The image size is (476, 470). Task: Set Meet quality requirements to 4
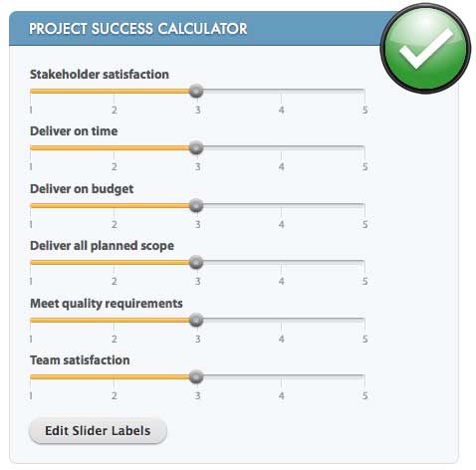[x=281, y=321]
